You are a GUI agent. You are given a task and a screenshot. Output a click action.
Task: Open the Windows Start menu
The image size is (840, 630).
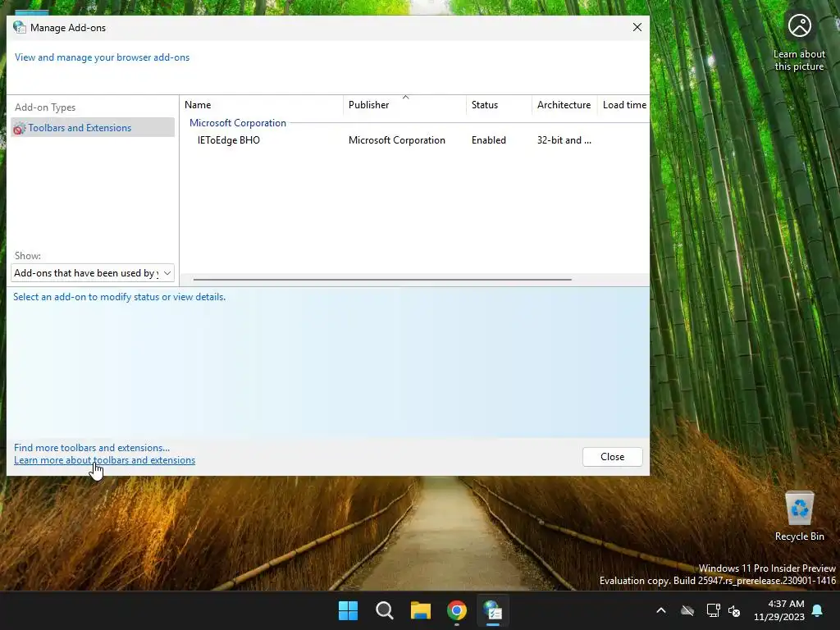348,610
